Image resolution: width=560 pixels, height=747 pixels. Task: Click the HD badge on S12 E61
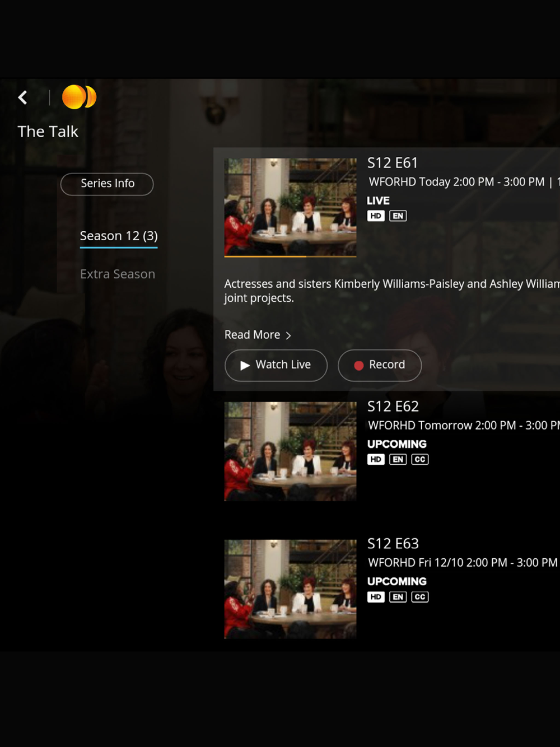(376, 216)
